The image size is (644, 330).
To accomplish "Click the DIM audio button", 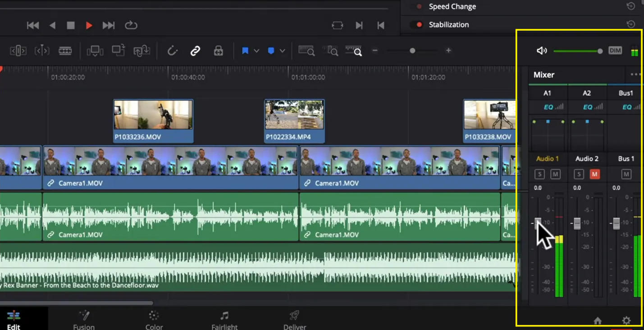I will coord(615,50).
